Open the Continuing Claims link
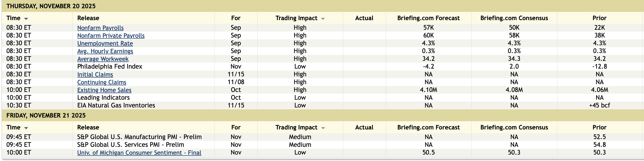The image size is (644, 161). click(102, 82)
